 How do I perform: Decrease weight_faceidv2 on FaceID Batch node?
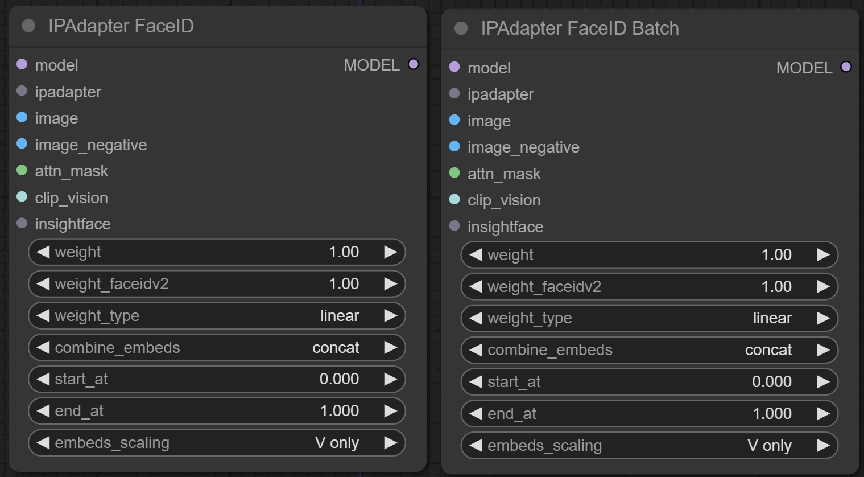pyautogui.click(x=476, y=287)
